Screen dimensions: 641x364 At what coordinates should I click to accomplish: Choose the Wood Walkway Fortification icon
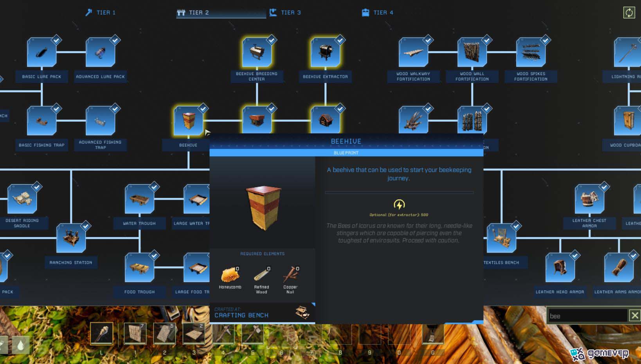coord(413,52)
